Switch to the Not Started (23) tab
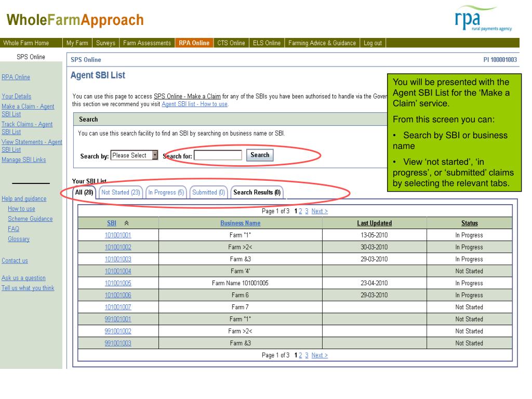The height and width of the screenshot is (399, 532). tap(121, 192)
